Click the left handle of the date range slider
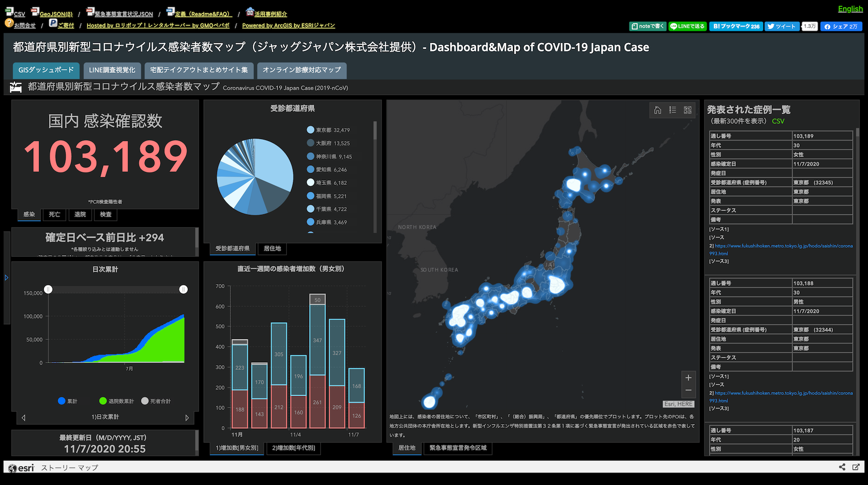Viewport: 868px width, 485px height. pos(49,289)
